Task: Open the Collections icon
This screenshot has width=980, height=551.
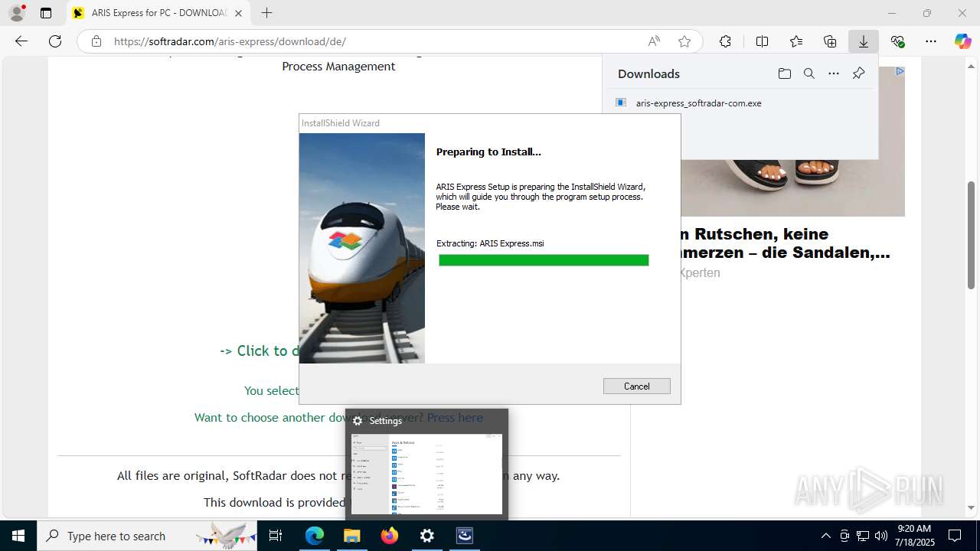Action: coord(830,41)
